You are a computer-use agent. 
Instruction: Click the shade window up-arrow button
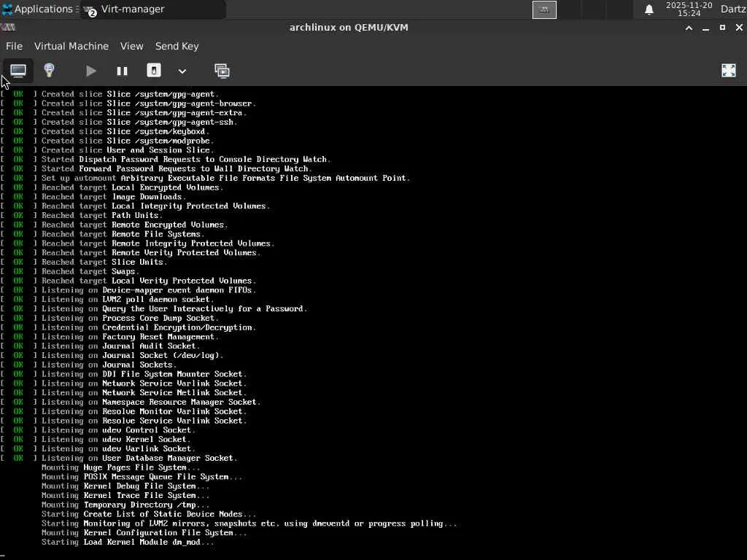(x=689, y=28)
